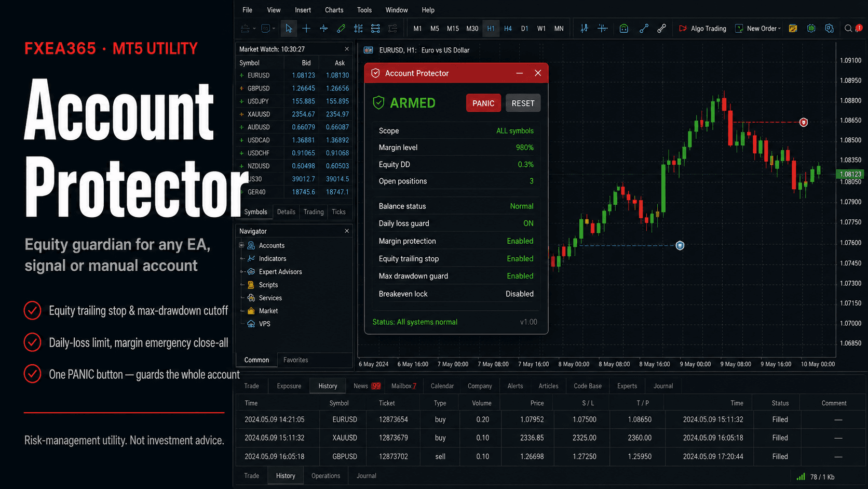Toggle Max drawdown guard Enabled value
The image size is (868, 489).
pyautogui.click(x=520, y=276)
